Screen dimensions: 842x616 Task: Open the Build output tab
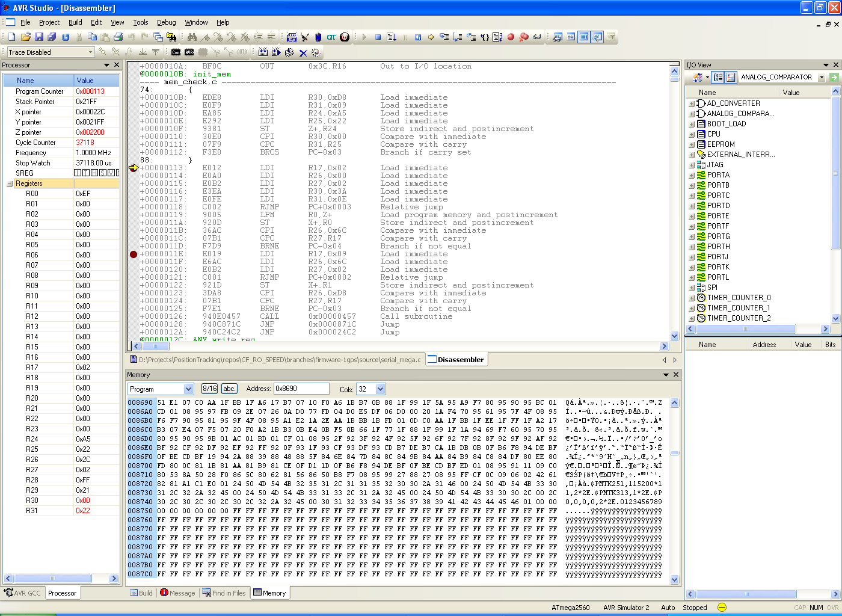pyautogui.click(x=141, y=593)
